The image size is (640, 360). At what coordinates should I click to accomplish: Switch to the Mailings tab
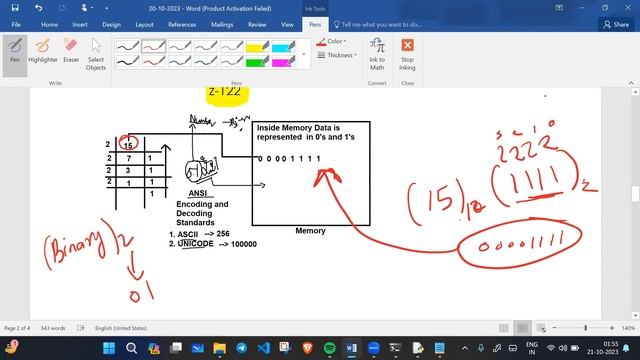click(x=222, y=24)
